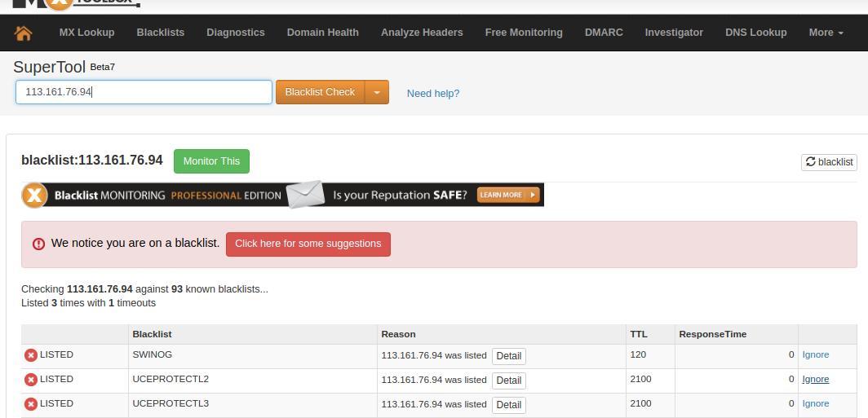Click the red warning icon in alert
Viewport: 868px width, 418px height.
[38, 244]
